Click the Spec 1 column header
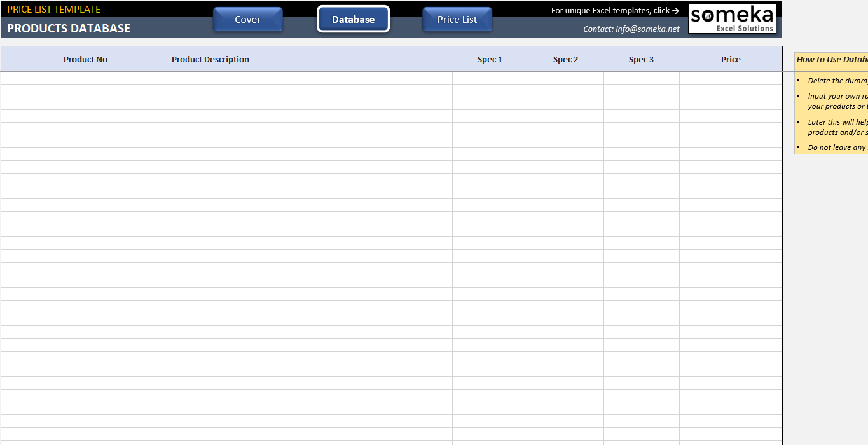 tap(490, 59)
